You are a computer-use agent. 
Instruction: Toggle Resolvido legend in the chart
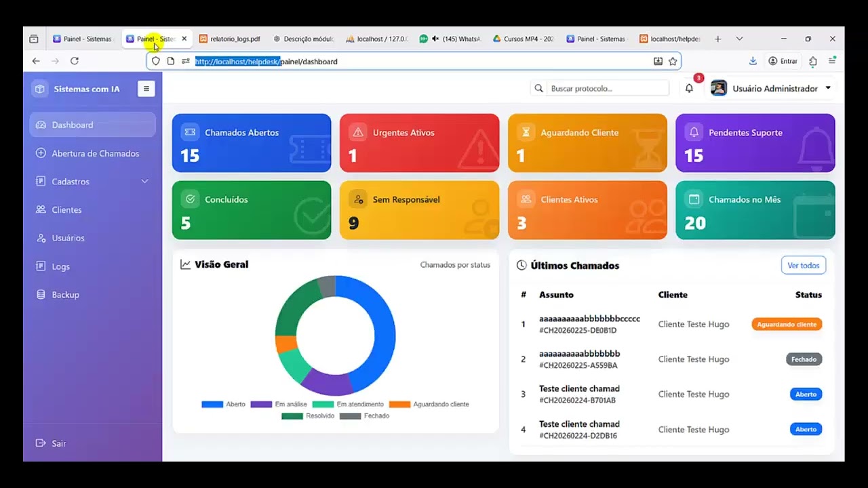[x=309, y=415]
